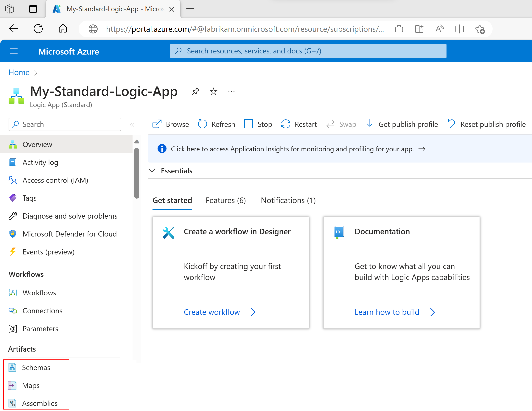The image size is (532, 411).
Task: Click the Create workflow link
Action: tap(212, 312)
